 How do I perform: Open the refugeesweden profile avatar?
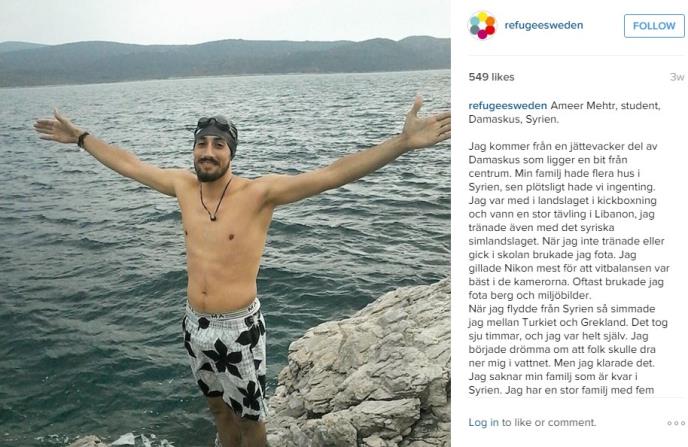click(482, 25)
